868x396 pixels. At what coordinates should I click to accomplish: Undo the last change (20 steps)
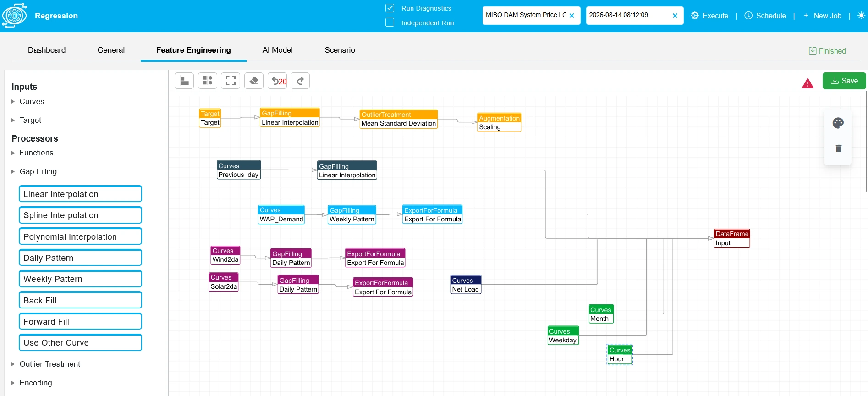click(277, 81)
